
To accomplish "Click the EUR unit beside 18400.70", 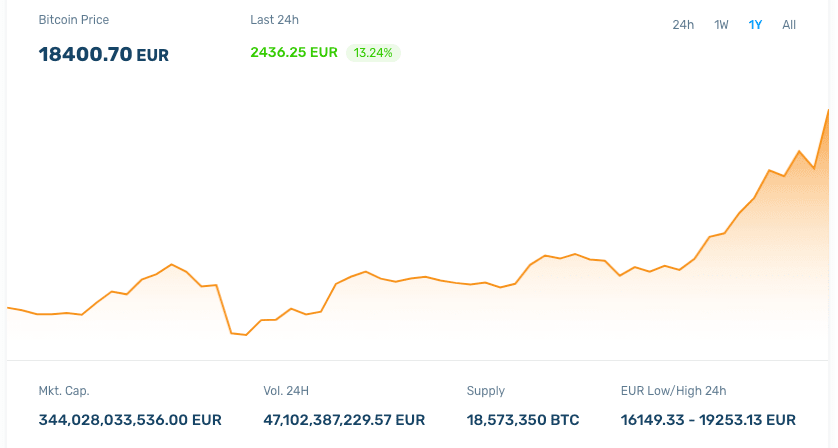I will tap(152, 55).
